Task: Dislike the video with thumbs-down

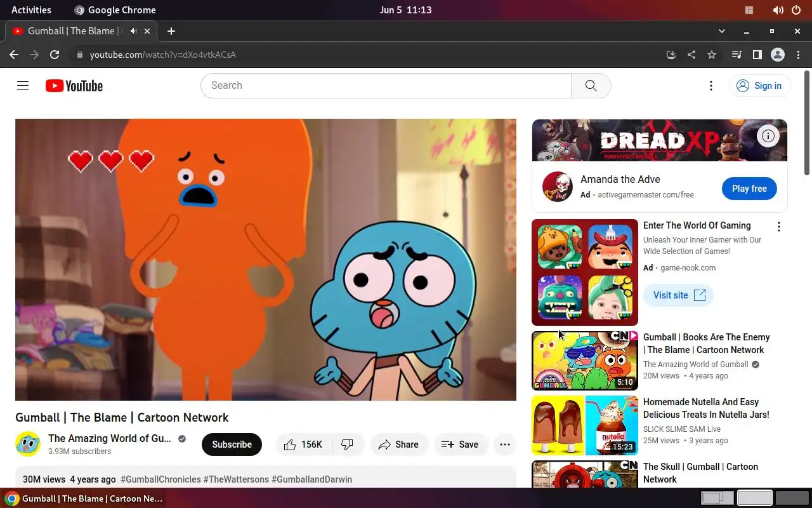Action: [348, 444]
